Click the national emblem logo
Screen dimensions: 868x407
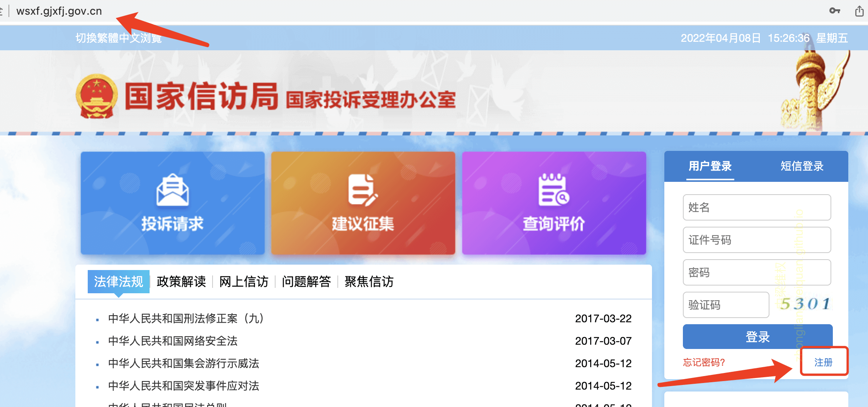[97, 96]
